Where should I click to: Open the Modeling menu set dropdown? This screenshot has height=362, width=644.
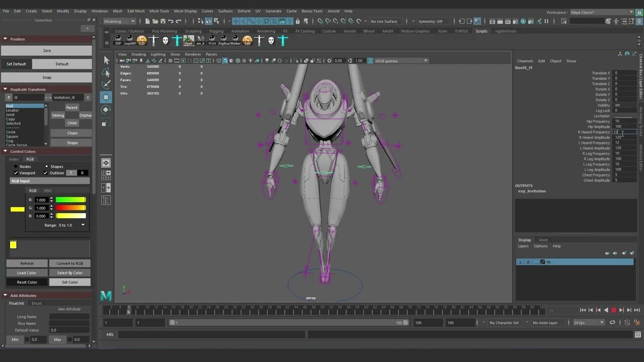[119, 21]
